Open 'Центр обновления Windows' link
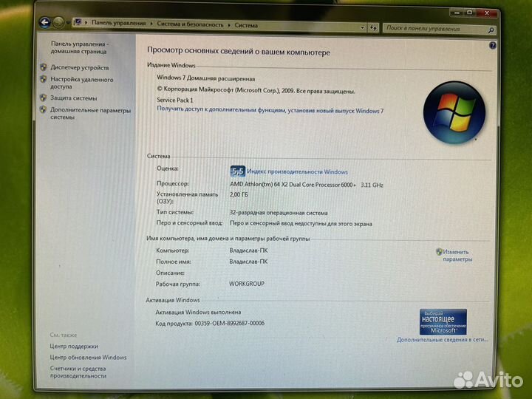 (88, 358)
